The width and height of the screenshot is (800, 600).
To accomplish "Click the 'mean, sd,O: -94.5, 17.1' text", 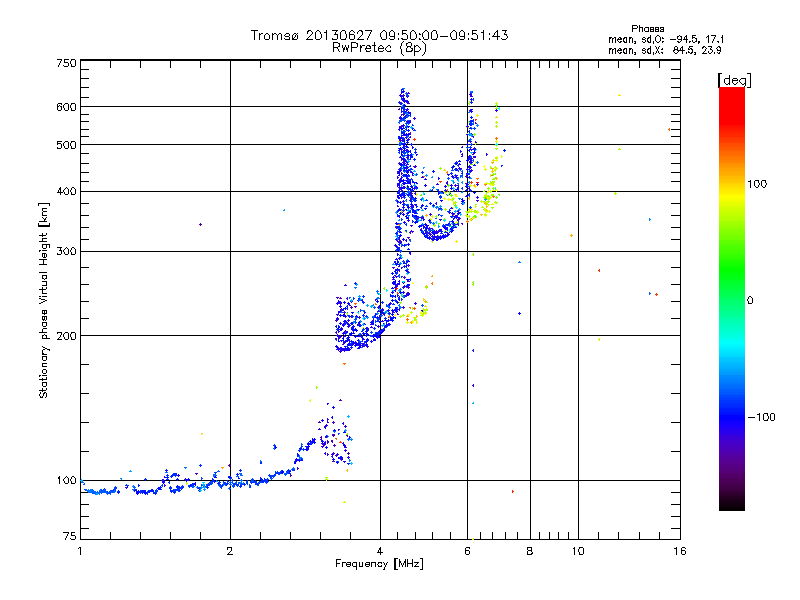I will tap(666, 39).
